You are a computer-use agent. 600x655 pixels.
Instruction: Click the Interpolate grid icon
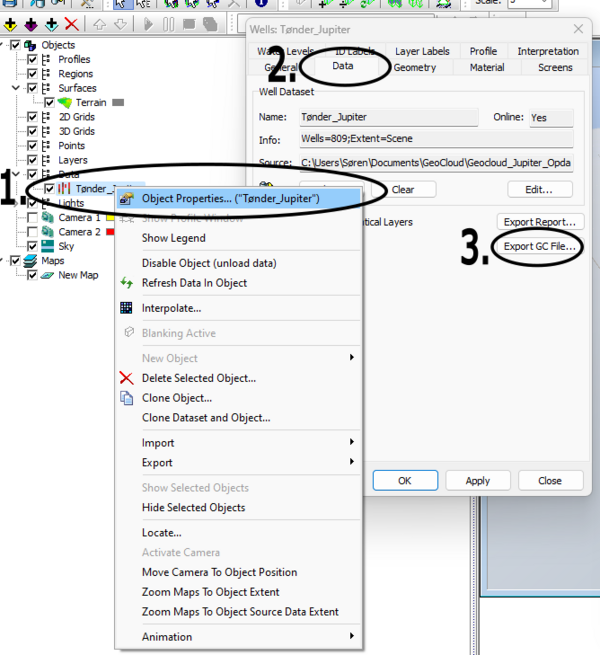[126, 308]
